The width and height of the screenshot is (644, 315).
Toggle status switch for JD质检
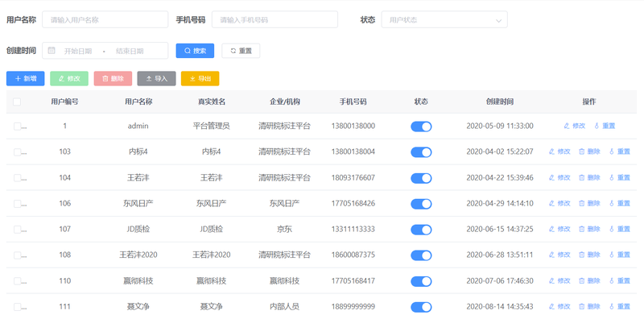[421, 230]
